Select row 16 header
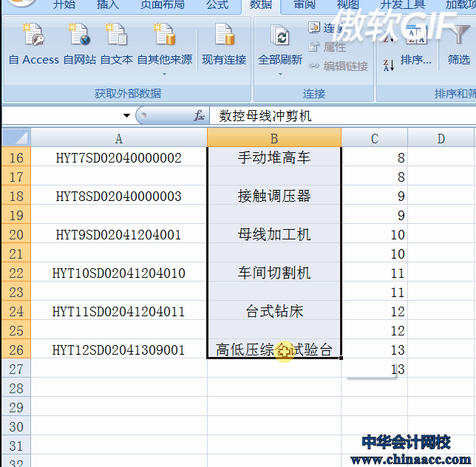 16,157
